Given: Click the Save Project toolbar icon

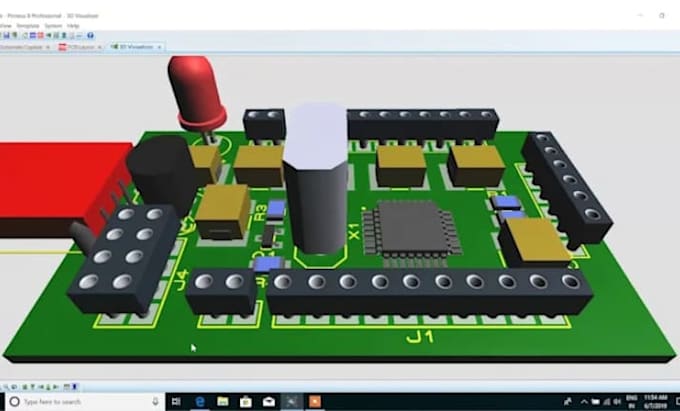Looking at the screenshot, I should (x=7, y=36).
